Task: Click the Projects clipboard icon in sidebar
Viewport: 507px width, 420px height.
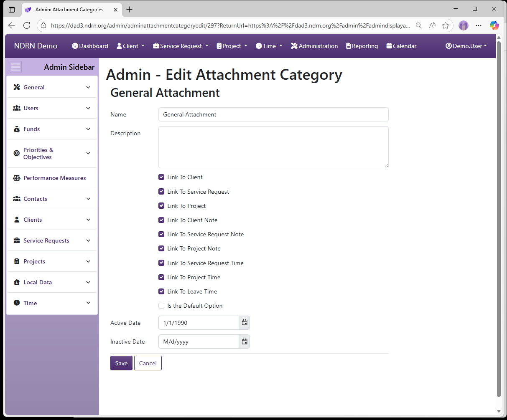Action: (17, 261)
